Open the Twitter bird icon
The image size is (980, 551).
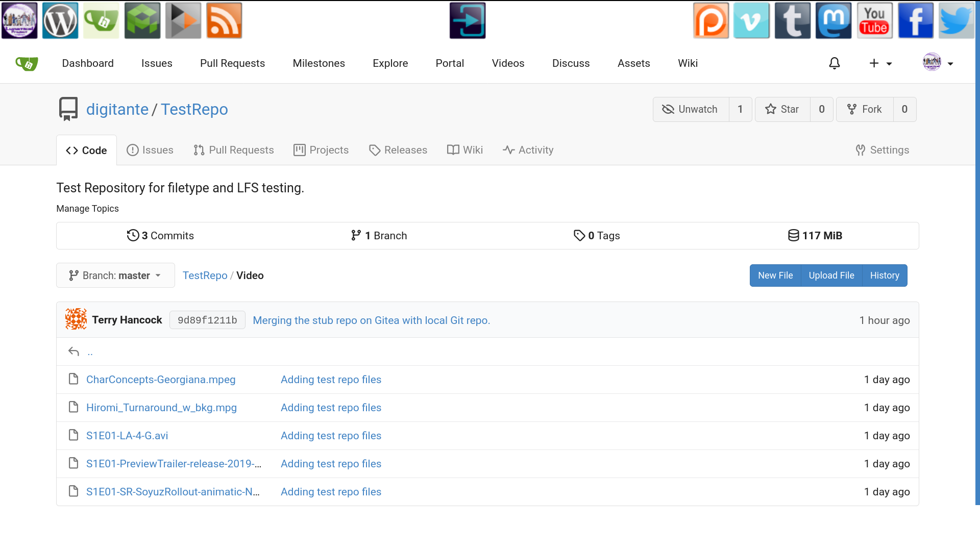coord(956,20)
